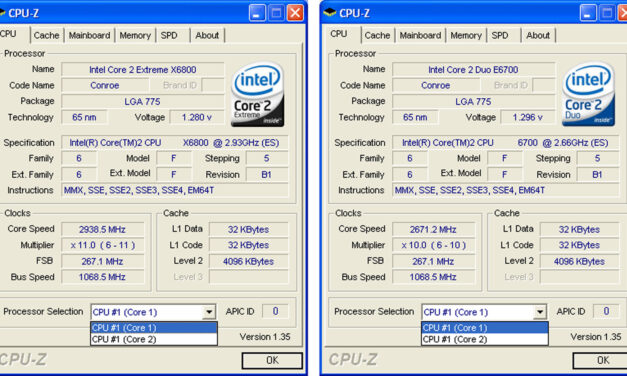The width and height of the screenshot is (627, 376).
Task: Click the 2671.2 MHz core speed value
Action: click(x=433, y=229)
